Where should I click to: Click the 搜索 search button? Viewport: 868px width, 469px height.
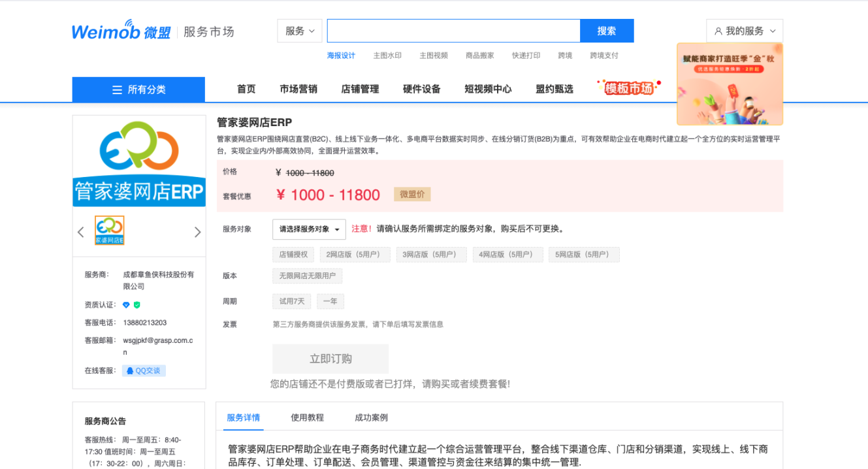click(607, 31)
